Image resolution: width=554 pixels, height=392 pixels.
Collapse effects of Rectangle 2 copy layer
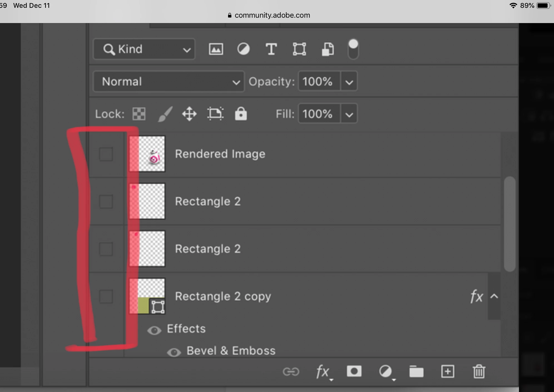494,296
